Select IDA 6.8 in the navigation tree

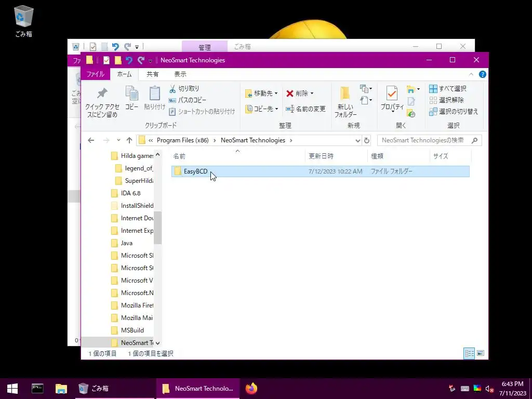pos(130,193)
